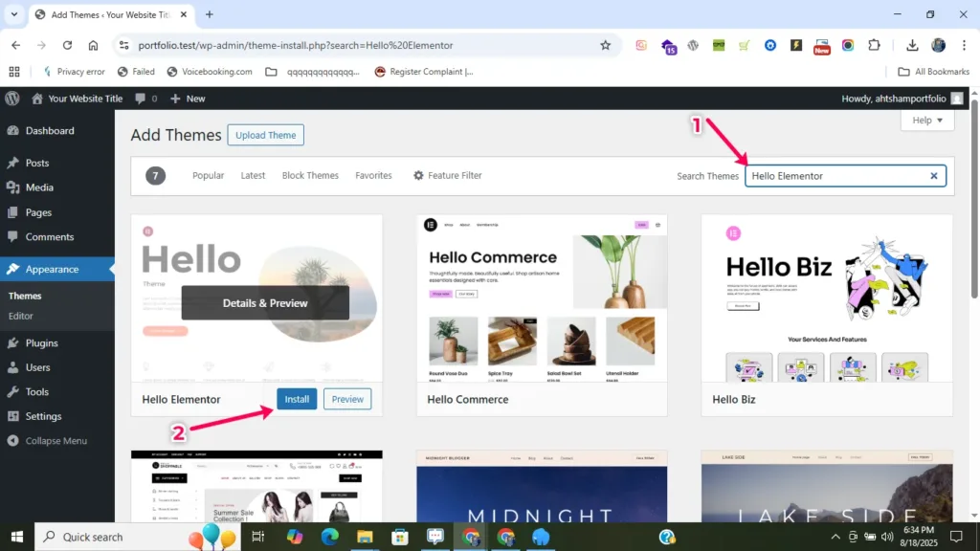
Task: Click the Feature Filter gear icon
Action: [418, 176]
